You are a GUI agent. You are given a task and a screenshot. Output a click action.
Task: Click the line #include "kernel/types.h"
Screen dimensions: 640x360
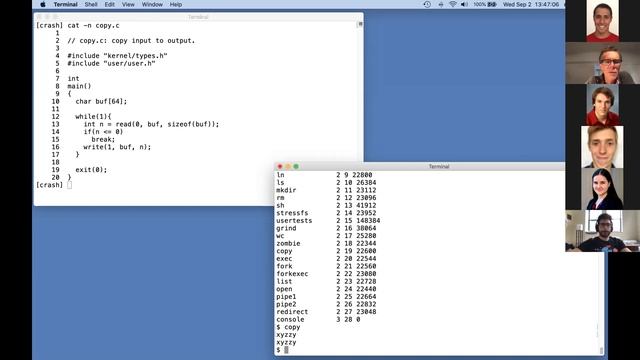click(118, 56)
